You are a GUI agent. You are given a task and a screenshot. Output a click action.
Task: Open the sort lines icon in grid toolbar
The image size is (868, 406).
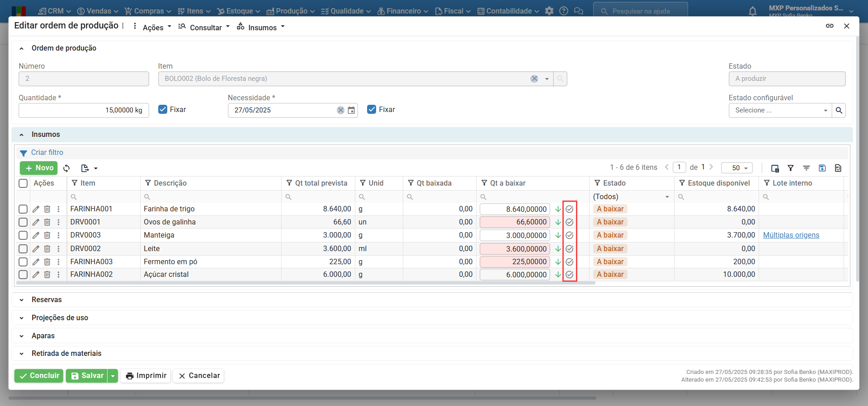tap(807, 168)
